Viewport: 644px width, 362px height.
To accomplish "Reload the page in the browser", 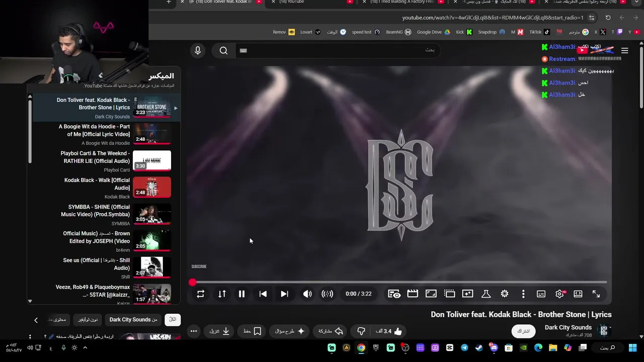I will pyautogui.click(x=608, y=18).
